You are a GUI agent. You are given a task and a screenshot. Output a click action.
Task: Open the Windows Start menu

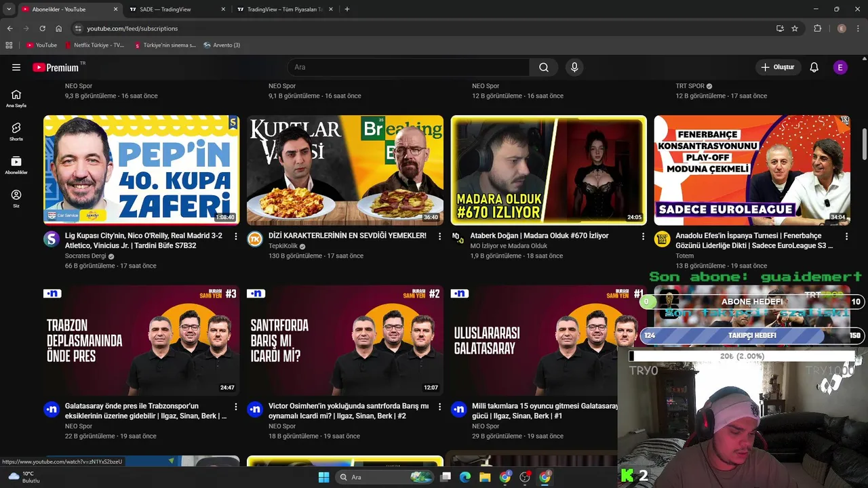pos(323,477)
